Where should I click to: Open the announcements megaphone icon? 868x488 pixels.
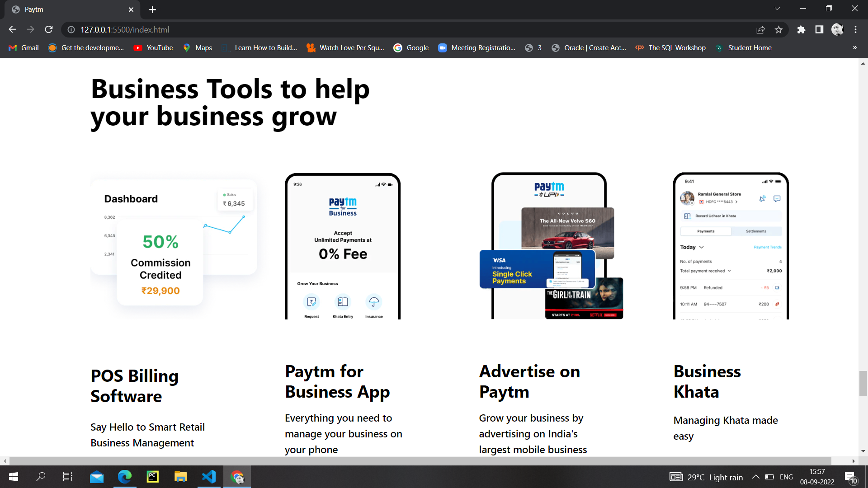(x=762, y=198)
